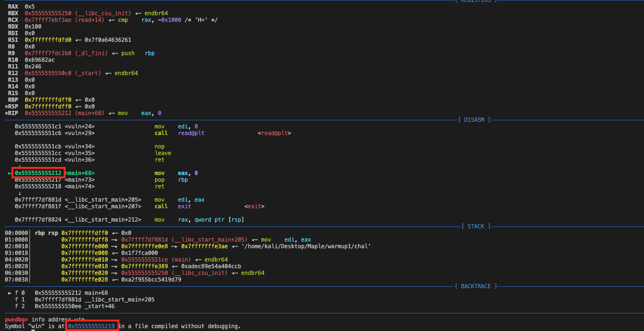644x331 pixels.
Task: Click the down arrow below main+74 ret
Action: [x=20, y=193]
